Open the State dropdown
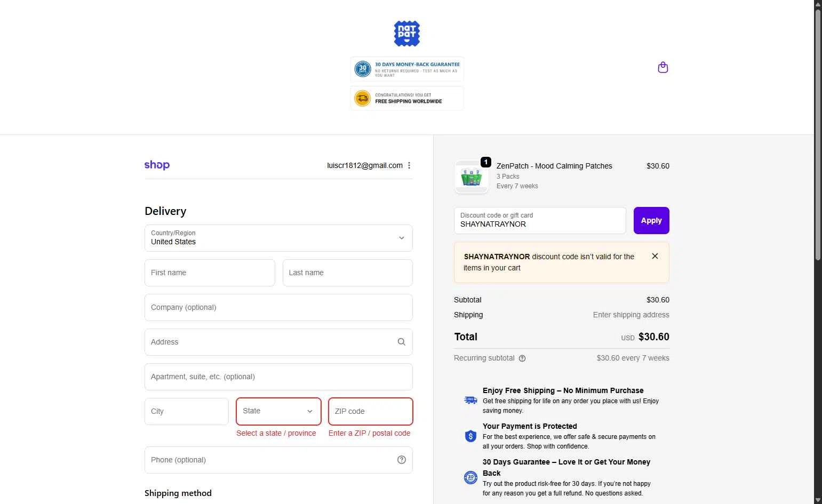822x504 pixels. pyautogui.click(x=278, y=411)
